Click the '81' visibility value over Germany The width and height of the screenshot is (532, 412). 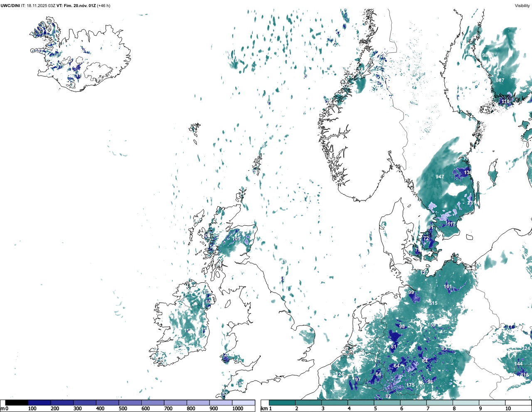click(x=394, y=346)
